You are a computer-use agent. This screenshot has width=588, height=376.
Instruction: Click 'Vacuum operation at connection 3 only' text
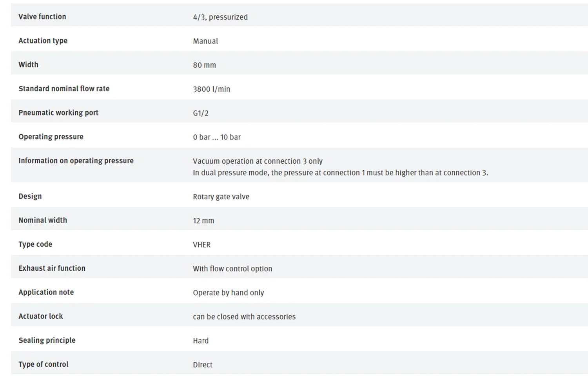click(x=258, y=161)
